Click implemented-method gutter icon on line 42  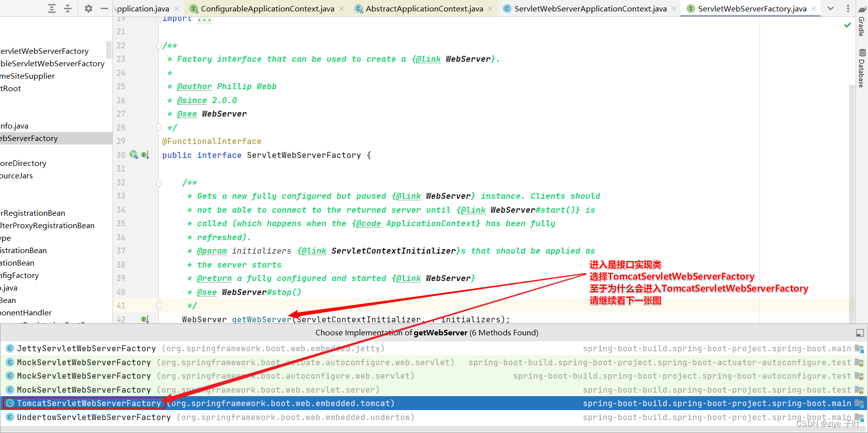coord(145,319)
